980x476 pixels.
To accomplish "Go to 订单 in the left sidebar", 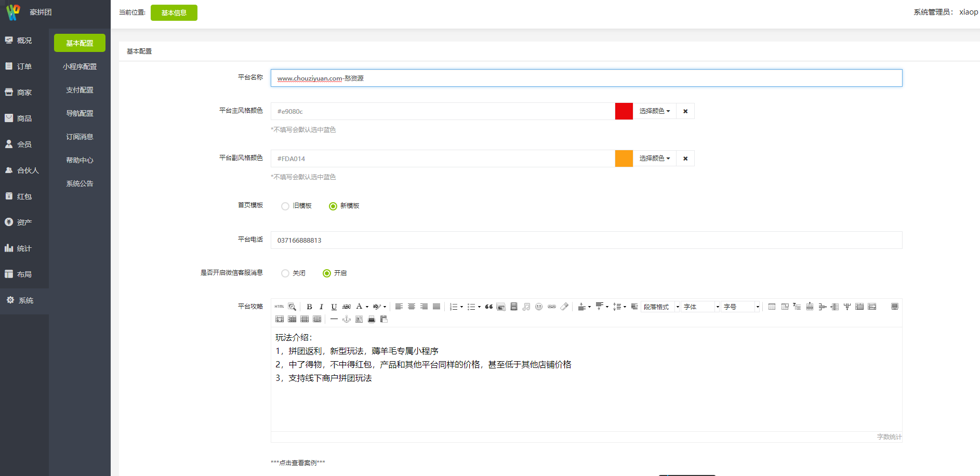I will 24,67.
